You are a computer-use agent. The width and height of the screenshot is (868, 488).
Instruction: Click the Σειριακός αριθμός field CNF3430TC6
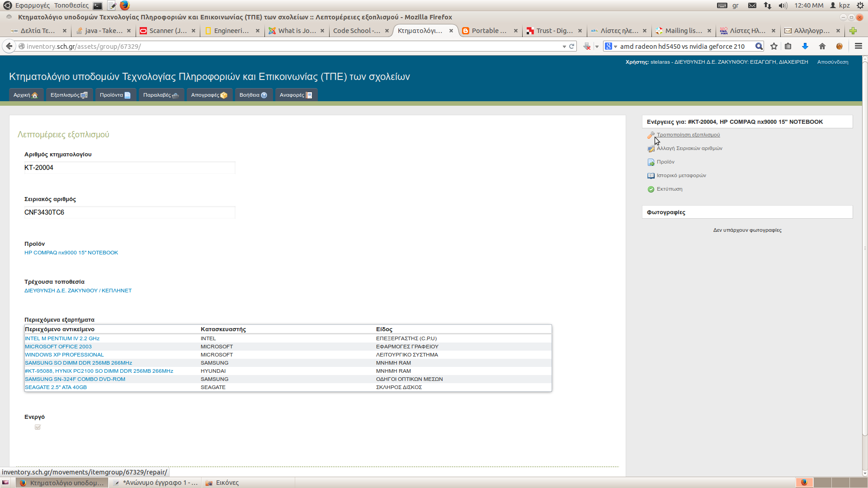click(130, 212)
